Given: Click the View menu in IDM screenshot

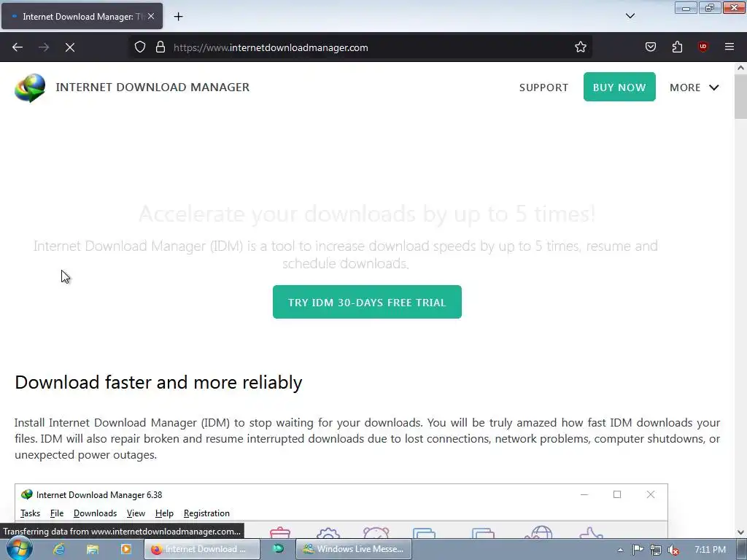Looking at the screenshot, I should [136, 513].
